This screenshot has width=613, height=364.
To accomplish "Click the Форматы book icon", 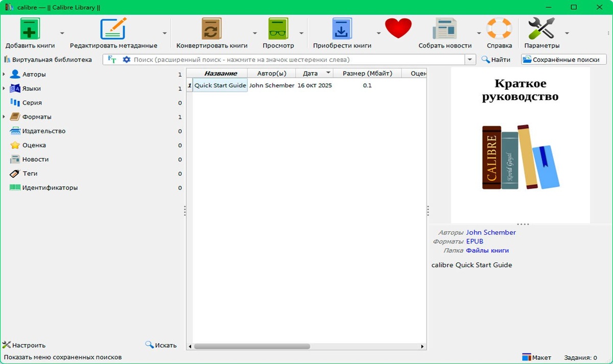I will (15, 117).
